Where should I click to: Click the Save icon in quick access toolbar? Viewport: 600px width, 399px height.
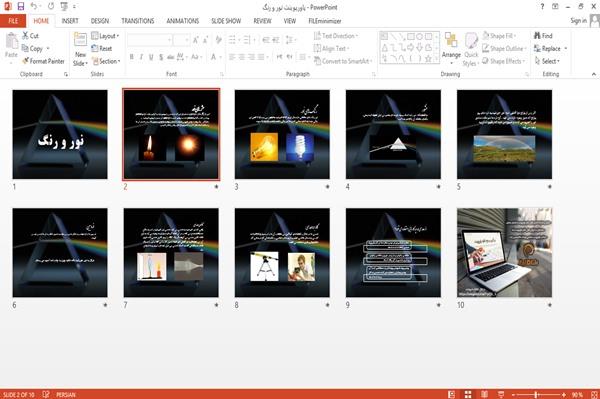(x=21, y=6)
